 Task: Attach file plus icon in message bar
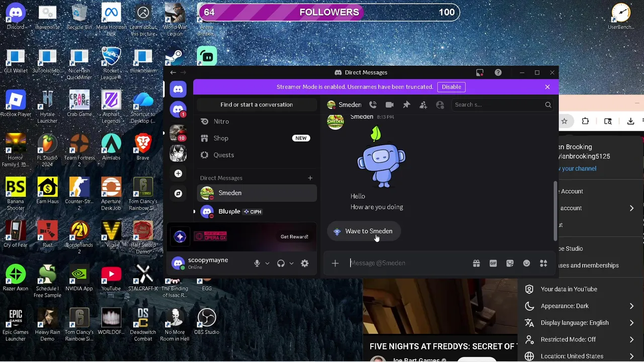pos(335,263)
